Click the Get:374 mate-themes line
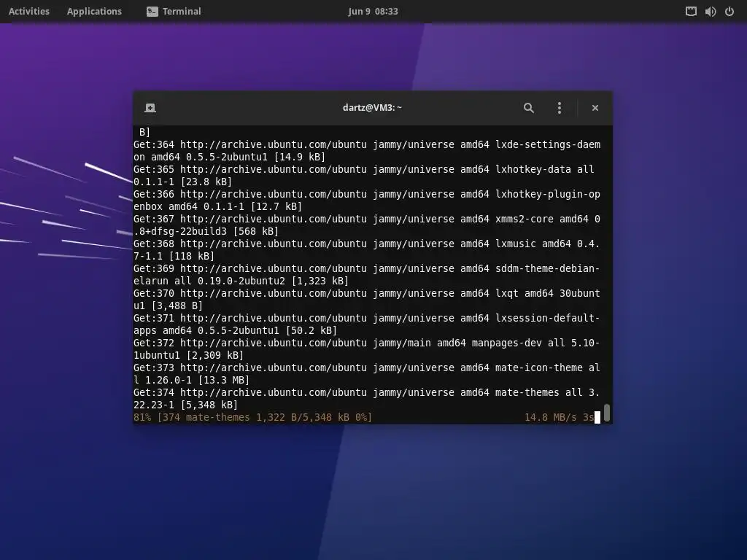 click(x=367, y=398)
